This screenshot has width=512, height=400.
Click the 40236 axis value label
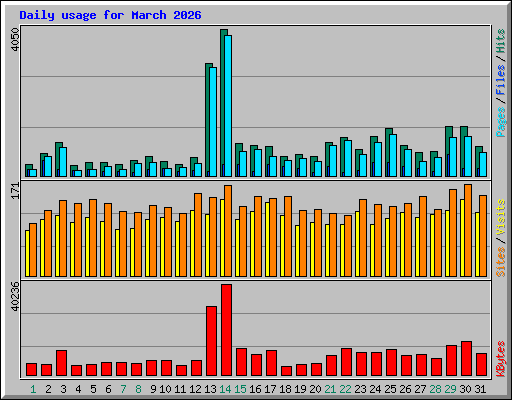(15, 296)
